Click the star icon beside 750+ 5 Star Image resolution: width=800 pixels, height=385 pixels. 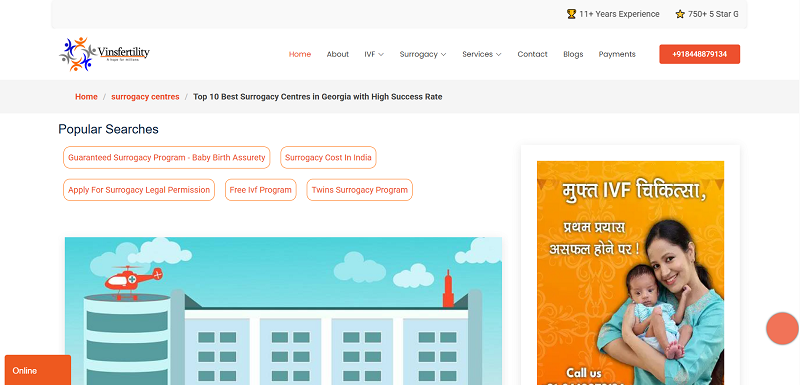[680, 14]
